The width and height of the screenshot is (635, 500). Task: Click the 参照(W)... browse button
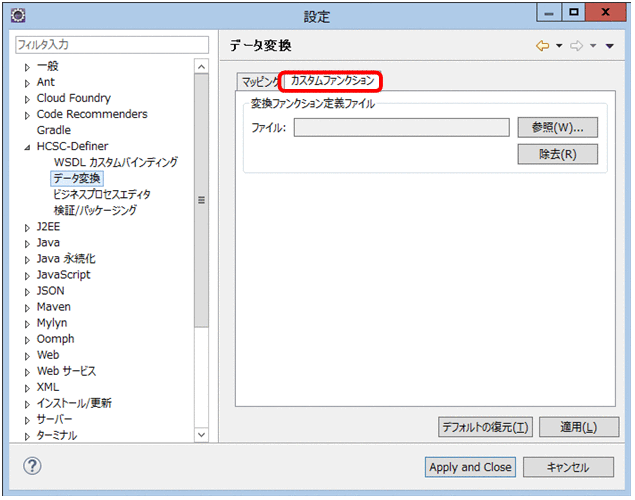[557, 128]
